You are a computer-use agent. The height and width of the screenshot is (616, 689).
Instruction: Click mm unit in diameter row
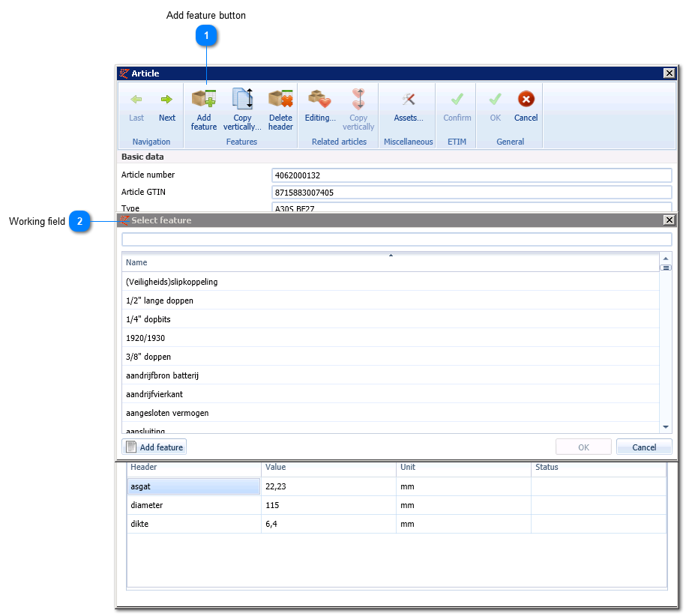(x=463, y=505)
